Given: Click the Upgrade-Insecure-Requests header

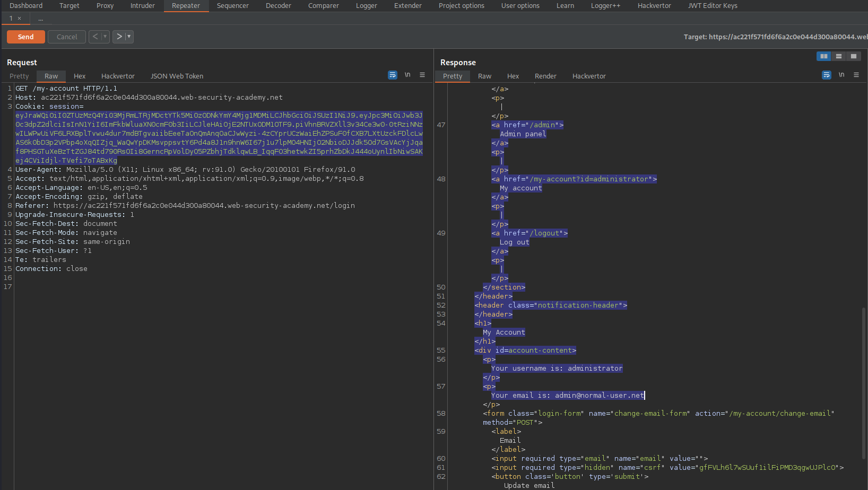Looking at the screenshot, I should (x=75, y=215).
